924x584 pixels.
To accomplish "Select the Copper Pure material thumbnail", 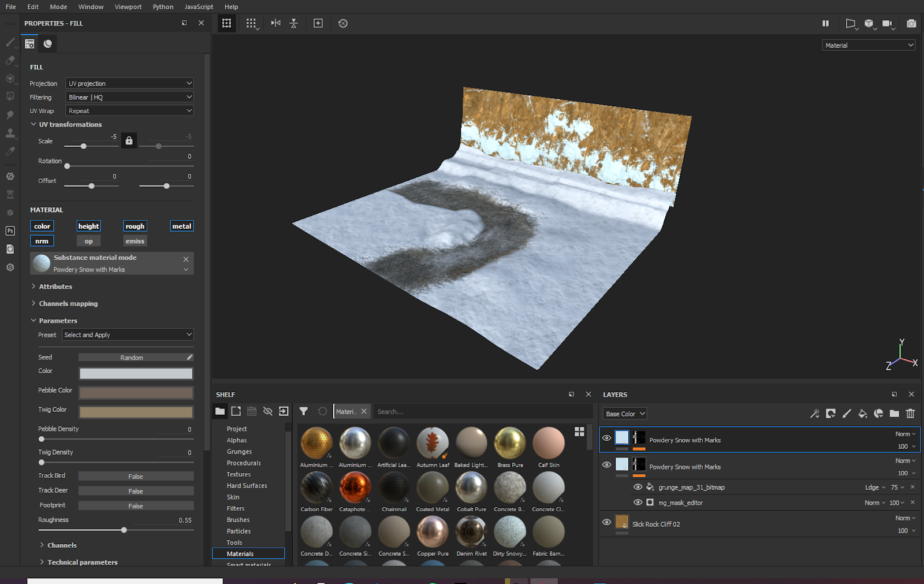I will click(x=433, y=532).
